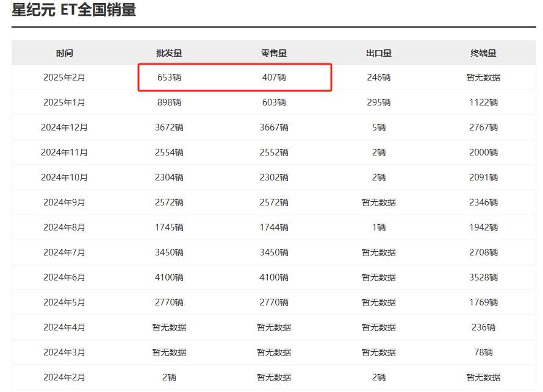
Task: Select the 2024年4月 date cell
Action: (65, 327)
